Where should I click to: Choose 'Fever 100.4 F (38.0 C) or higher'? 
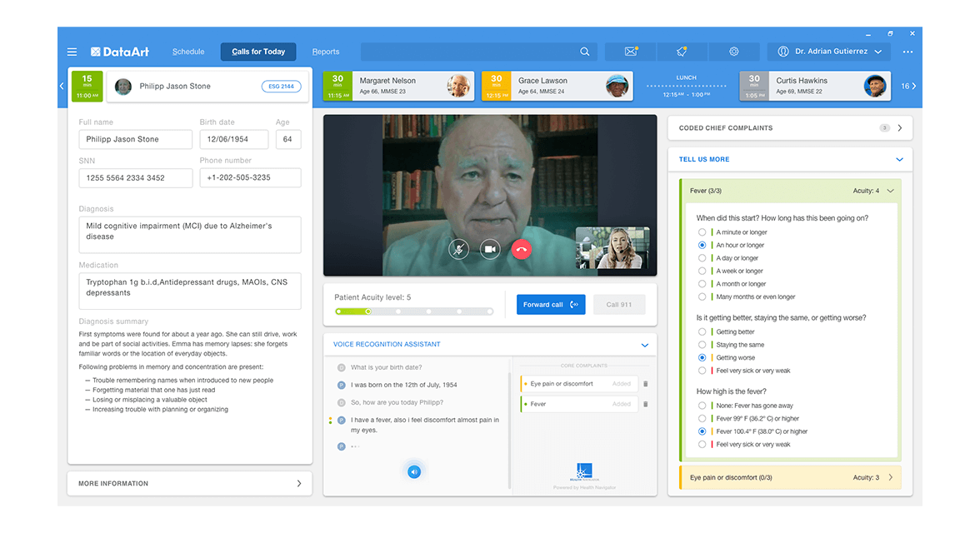point(701,431)
